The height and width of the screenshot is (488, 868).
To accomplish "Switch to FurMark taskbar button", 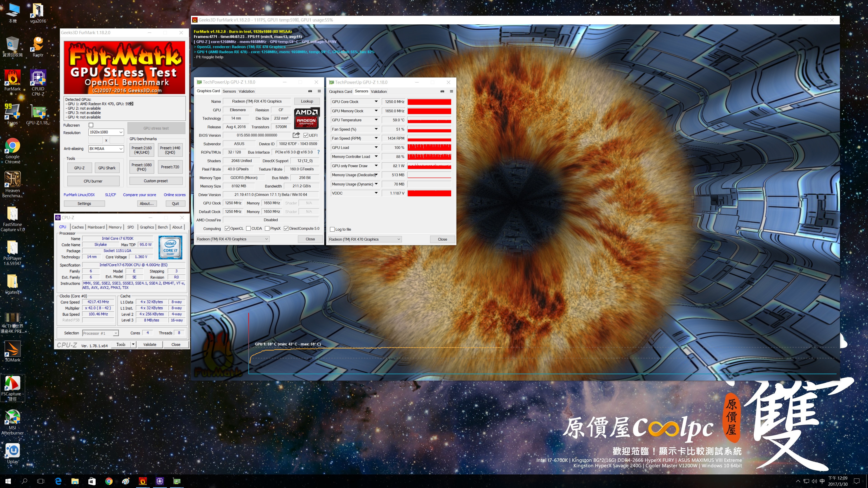I will (143, 481).
